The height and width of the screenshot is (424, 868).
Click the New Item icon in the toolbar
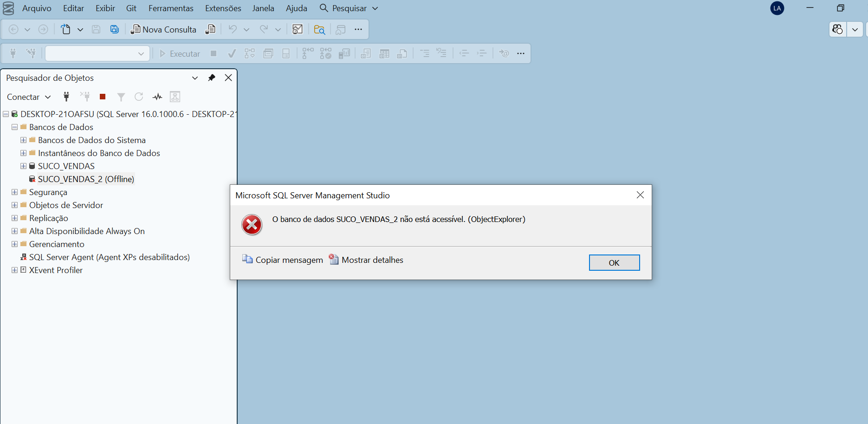[x=66, y=29]
